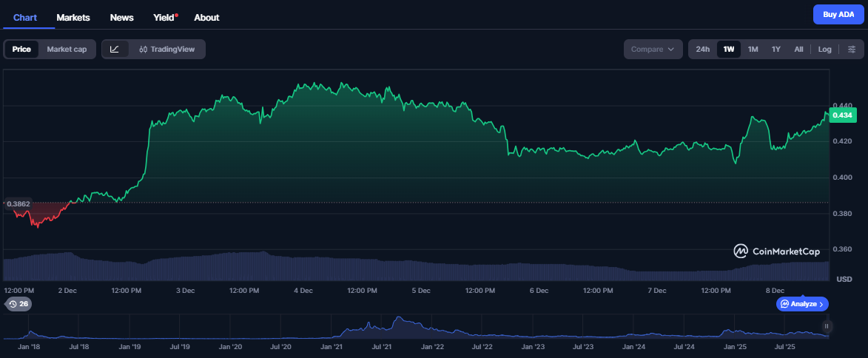Open the News tab
The height and width of the screenshot is (358, 868).
tap(121, 17)
